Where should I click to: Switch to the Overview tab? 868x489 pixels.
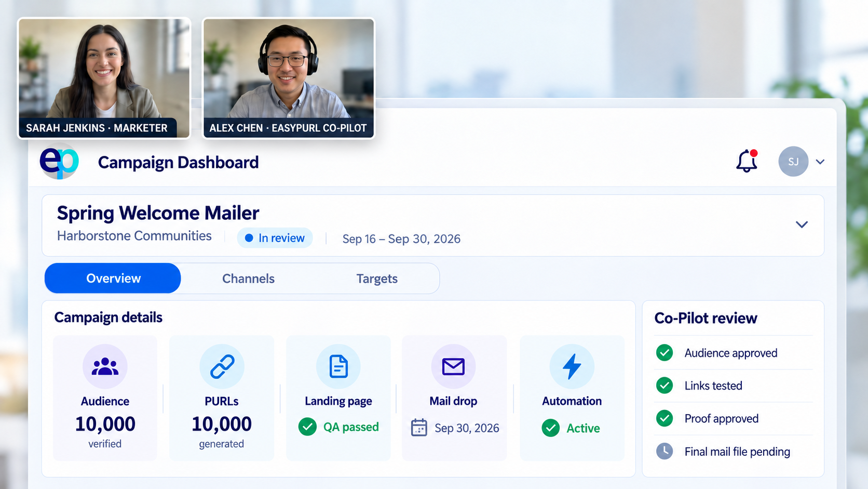[x=113, y=278]
